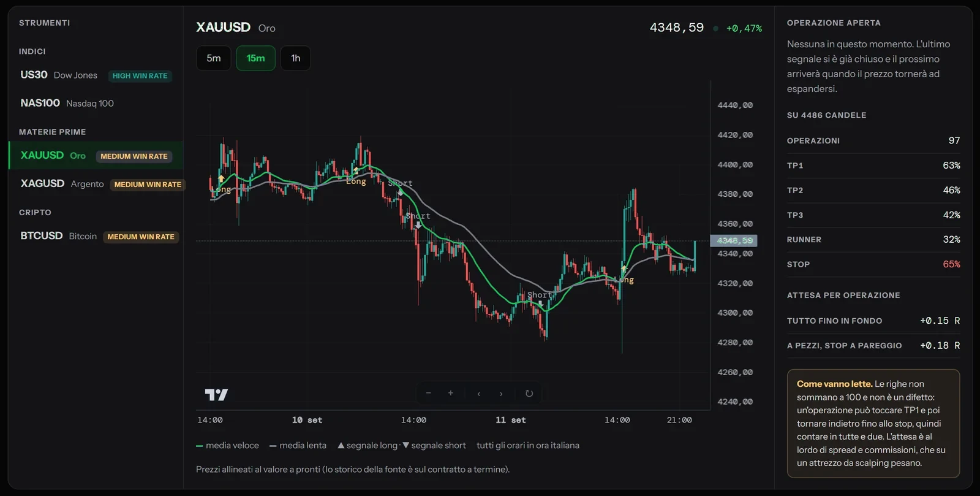The image size is (980, 496).
Task: Select NAS100 Nasdaq 100 instrument
Action: point(96,103)
